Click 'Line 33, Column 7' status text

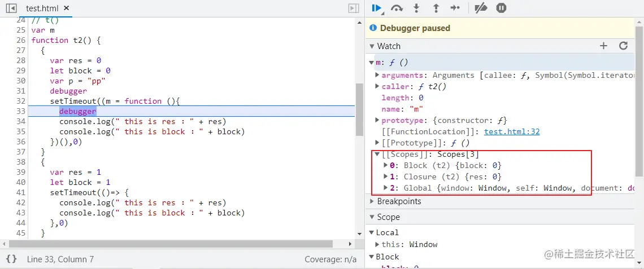click(60, 259)
